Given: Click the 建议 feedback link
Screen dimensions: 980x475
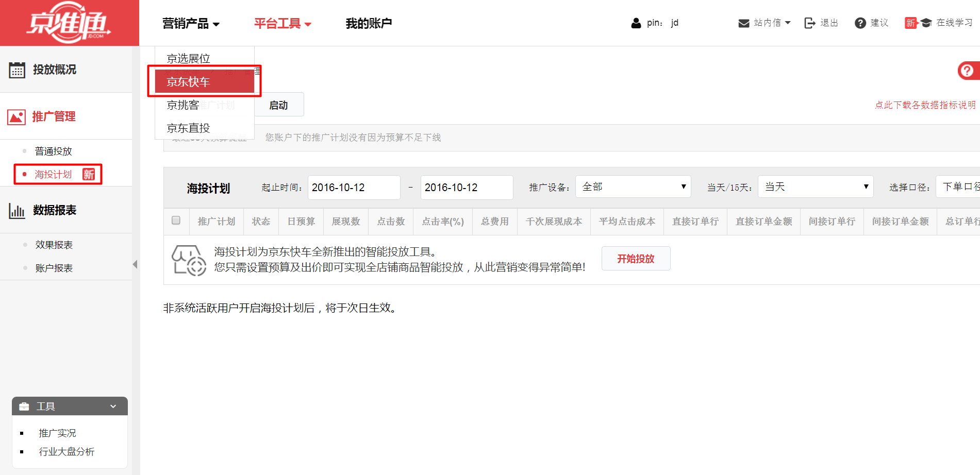Looking at the screenshot, I should [x=879, y=23].
